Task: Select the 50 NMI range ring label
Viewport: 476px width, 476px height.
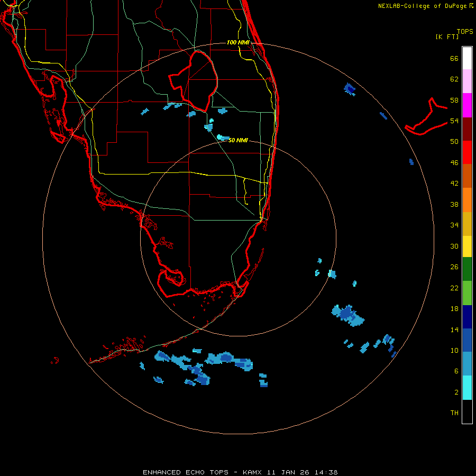Action: pyautogui.click(x=238, y=140)
